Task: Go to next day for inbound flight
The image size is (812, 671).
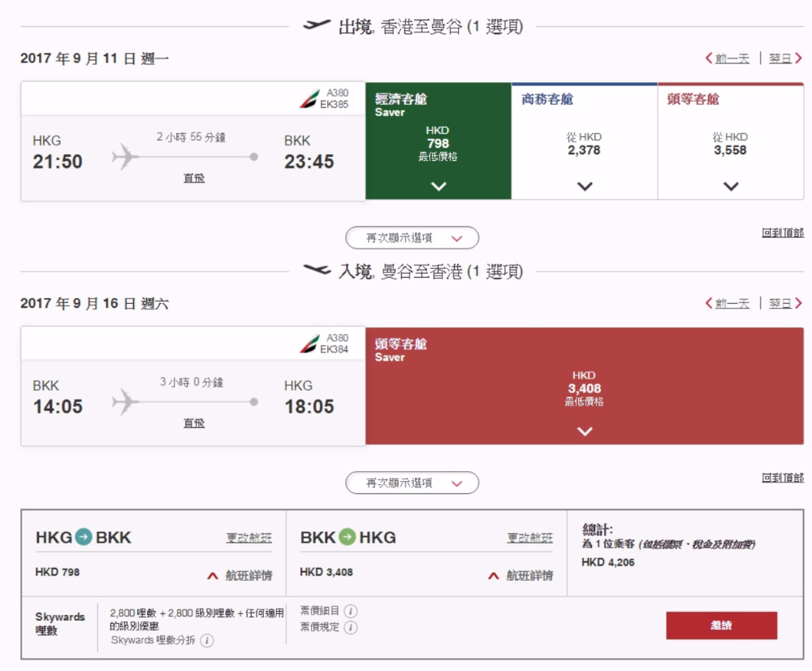Action: 785,304
